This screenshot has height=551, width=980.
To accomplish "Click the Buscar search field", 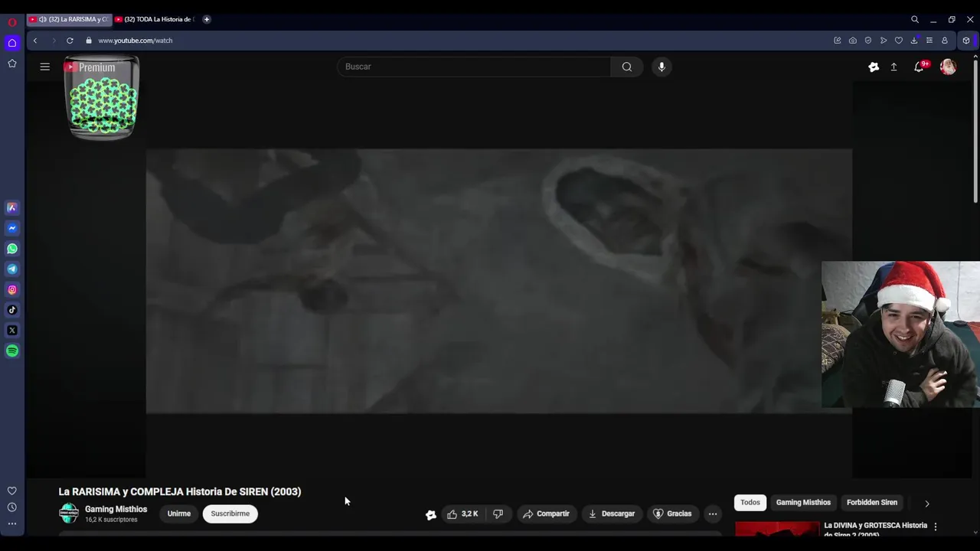I will pyautogui.click(x=474, y=67).
